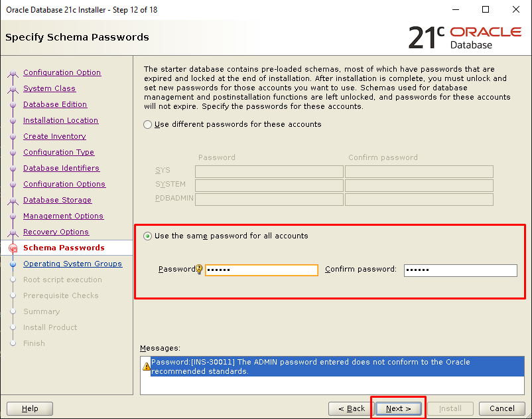The width and height of the screenshot is (532, 419).
Task: Click the 'Specify Schema Passwords' heading
Action: click(x=77, y=37)
